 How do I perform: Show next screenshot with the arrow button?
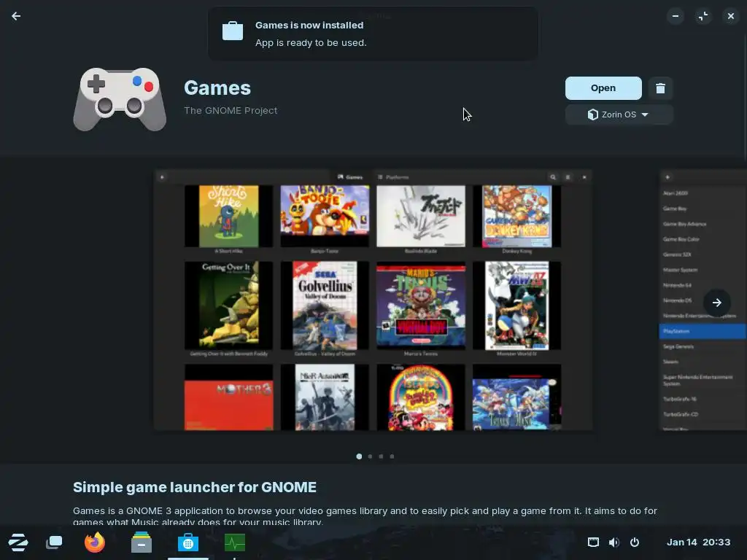pyautogui.click(x=716, y=303)
